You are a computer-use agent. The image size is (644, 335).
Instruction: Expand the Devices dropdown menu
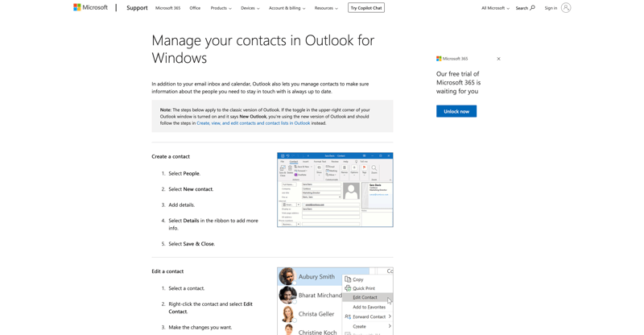tap(250, 8)
